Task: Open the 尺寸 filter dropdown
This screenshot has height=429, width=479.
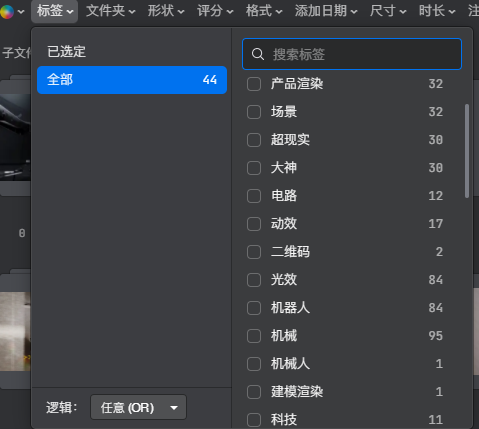Action: click(388, 11)
